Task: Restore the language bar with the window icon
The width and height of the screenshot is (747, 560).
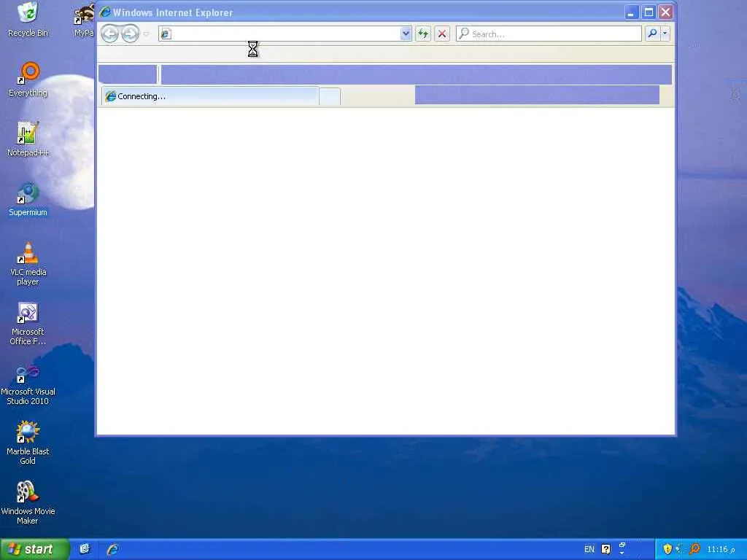Action: pyautogui.click(x=622, y=545)
